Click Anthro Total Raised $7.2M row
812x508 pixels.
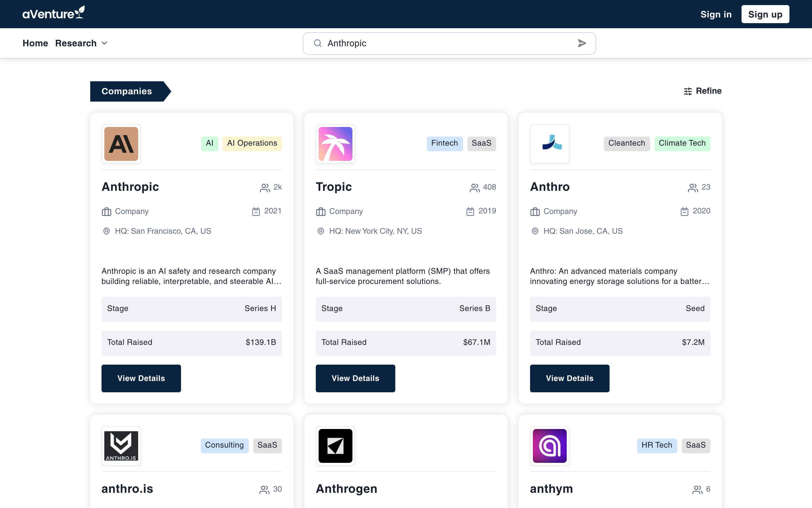tap(620, 343)
